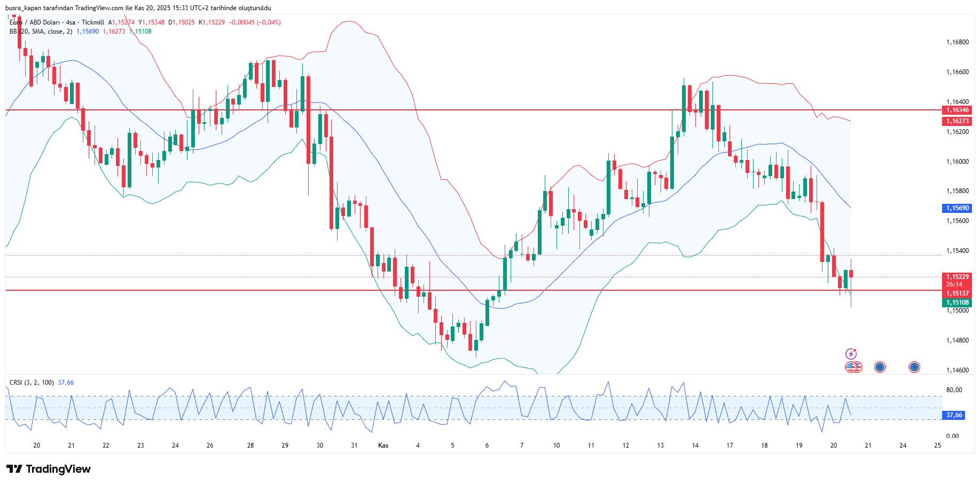Click the Tickmill broker name in the legend
The height and width of the screenshot is (485, 980).
coord(93,22)
